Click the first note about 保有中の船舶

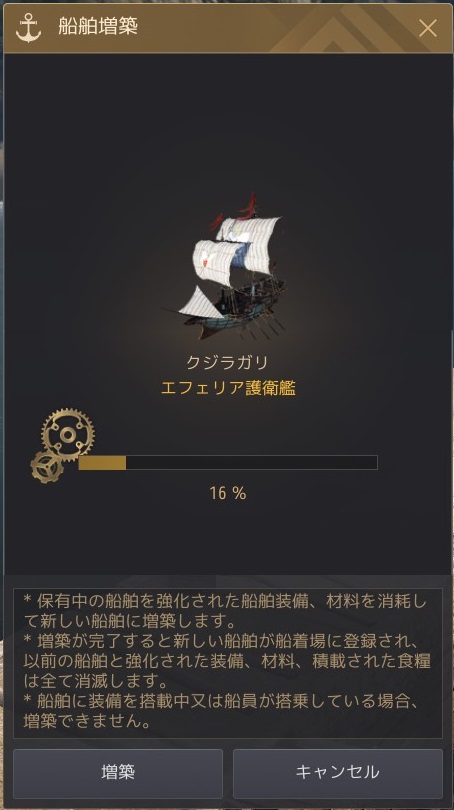coord(226,610)
